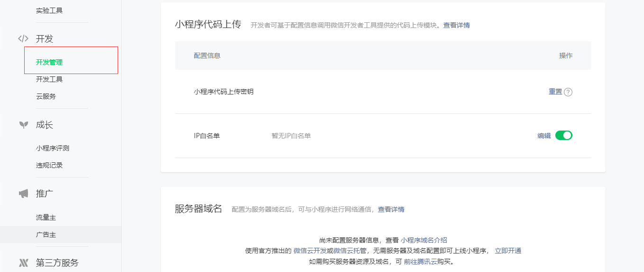The width and height of the screenshot is (644, 272).
Task: Click the 配置信息 column header
Action: (207, 56)
